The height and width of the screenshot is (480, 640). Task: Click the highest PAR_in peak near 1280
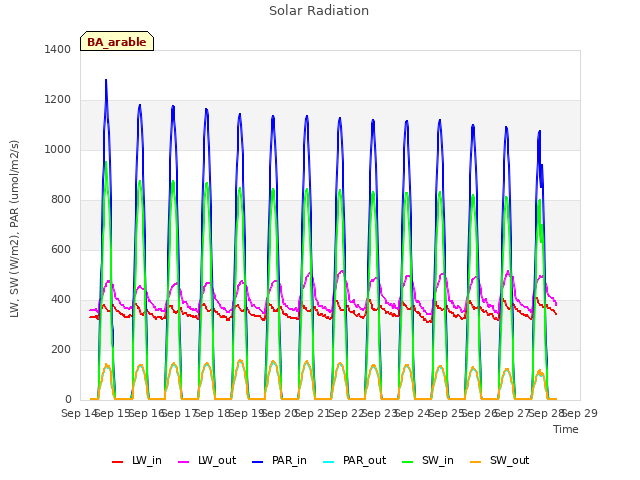(106, 81)
